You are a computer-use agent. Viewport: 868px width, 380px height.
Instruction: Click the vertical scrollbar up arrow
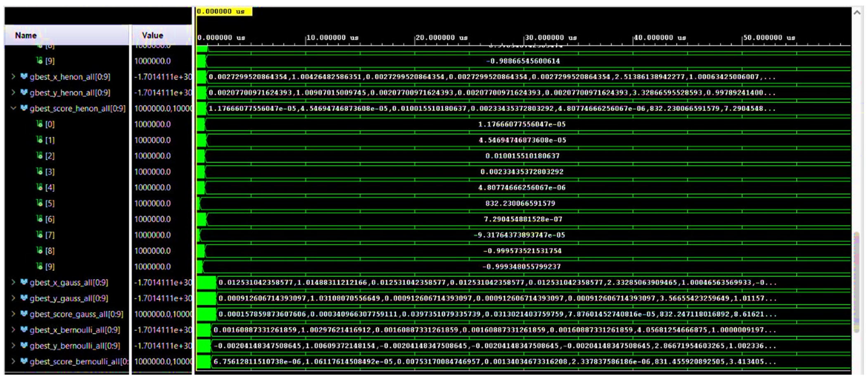[x=857, y=13]
